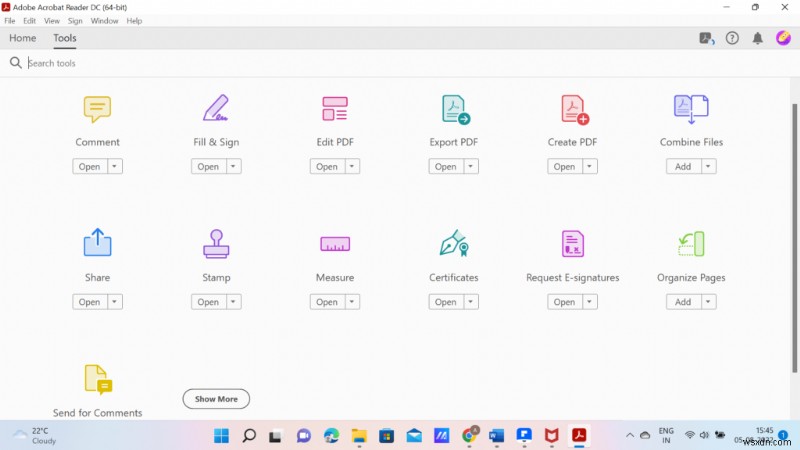800x450 pixels.
Task: Click the help question mark icon
Action: click(732, 38)
